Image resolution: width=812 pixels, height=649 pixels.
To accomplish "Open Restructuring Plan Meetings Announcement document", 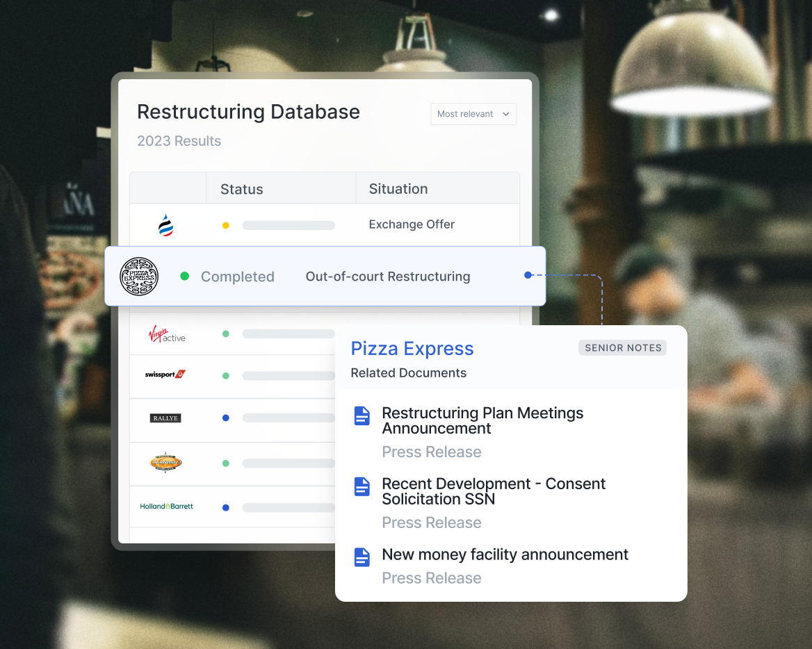I will coord(482,421).
